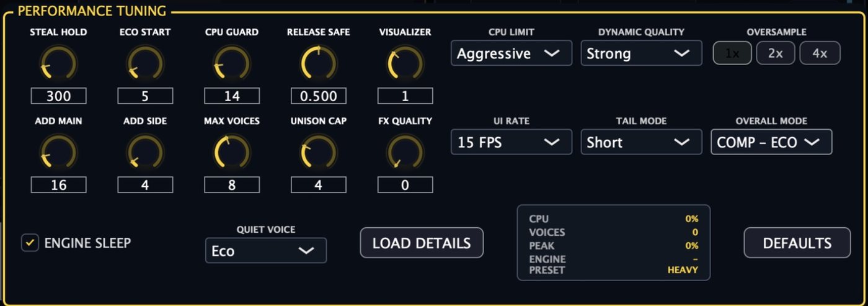The height and width of the screenshot is (306, 868).
Task: Click the CPU GUARD knob
Action: (232, 64)
